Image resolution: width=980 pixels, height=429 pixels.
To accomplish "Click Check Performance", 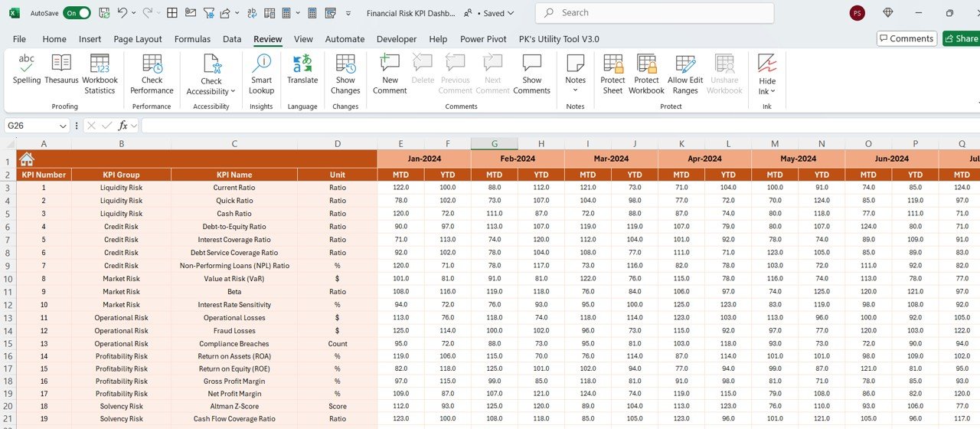I will click(152, 74).
